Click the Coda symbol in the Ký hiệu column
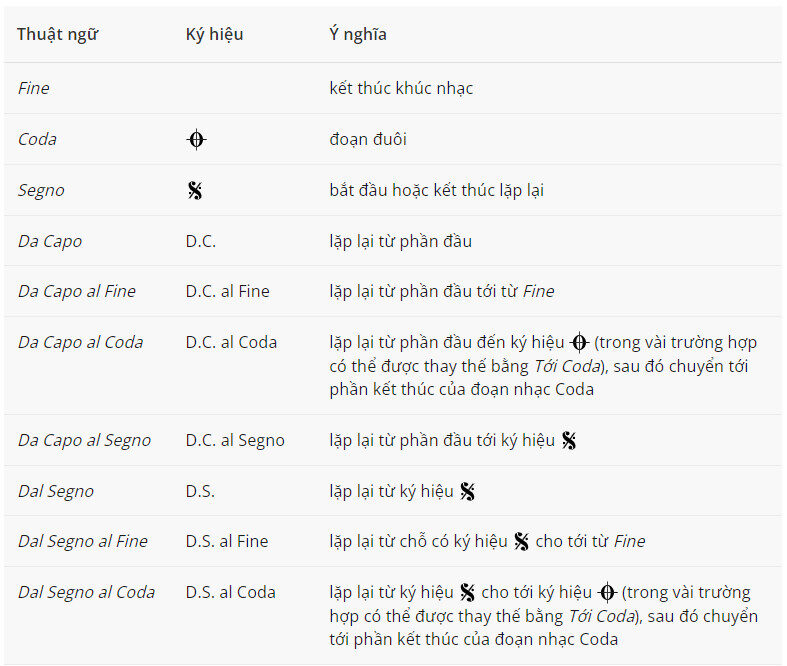Viewport: 787px width, 666px height. [x=196, y=140]
